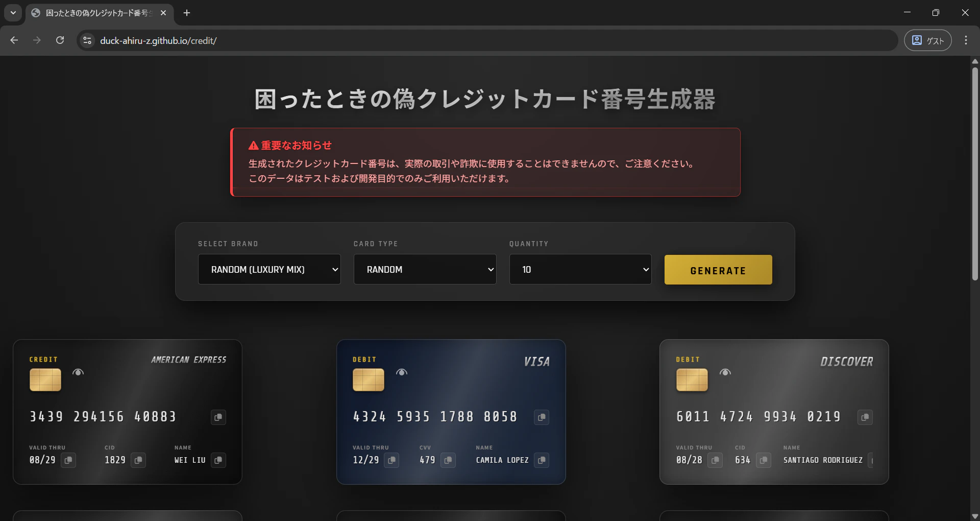Copy the VISA CVV 479
Viewport: 980px width, 521px height.
click(448, 460)
